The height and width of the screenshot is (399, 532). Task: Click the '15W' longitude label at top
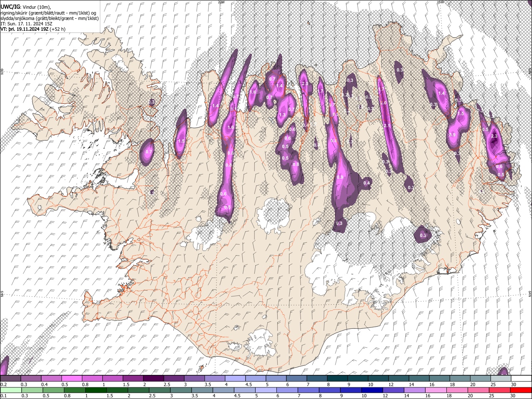click(x=440, y=2)
